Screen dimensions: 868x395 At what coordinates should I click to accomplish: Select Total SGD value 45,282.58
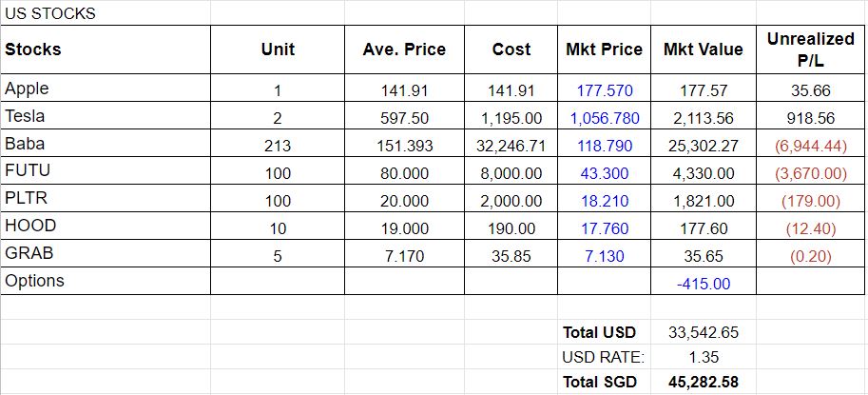coord(703,382)
